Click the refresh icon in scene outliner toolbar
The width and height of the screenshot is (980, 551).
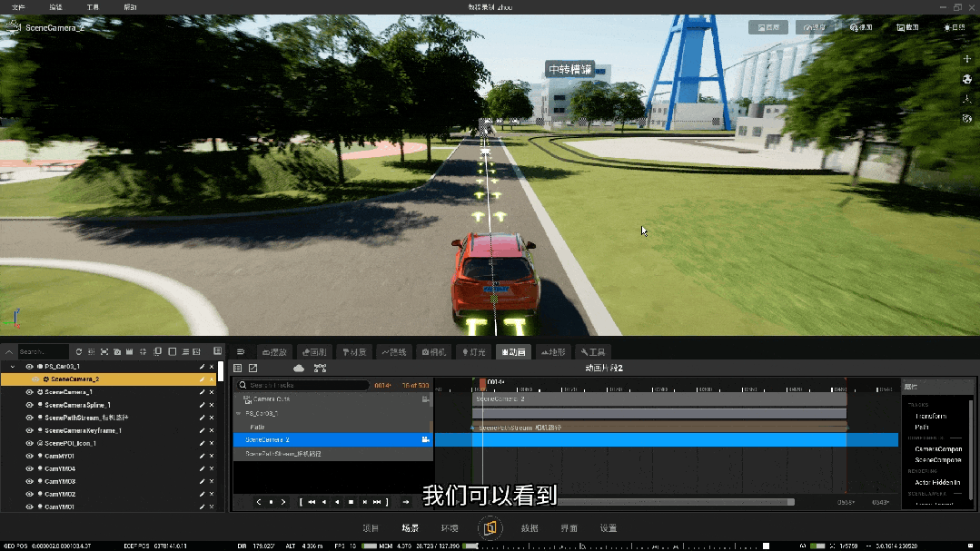click(79, 351)
